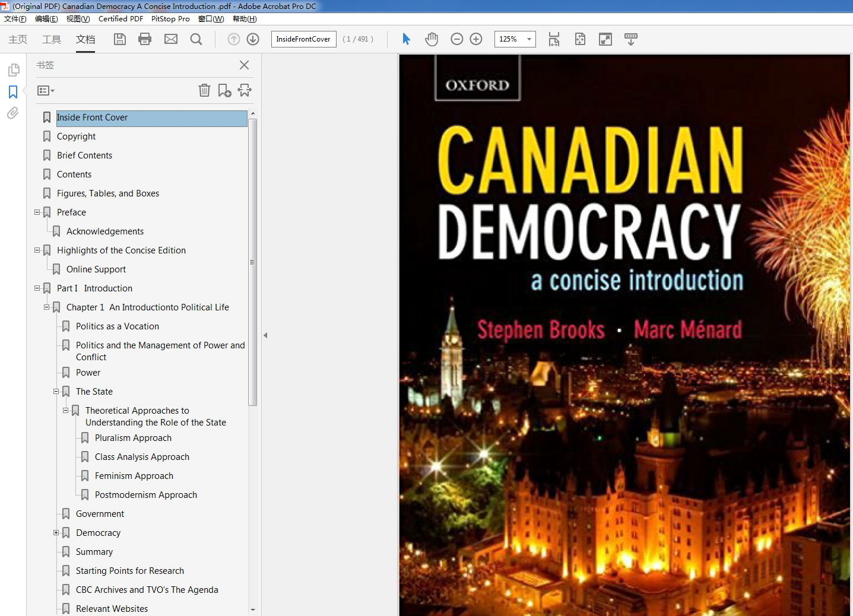Close the bookmarks panel with X

tap(244, 65)
